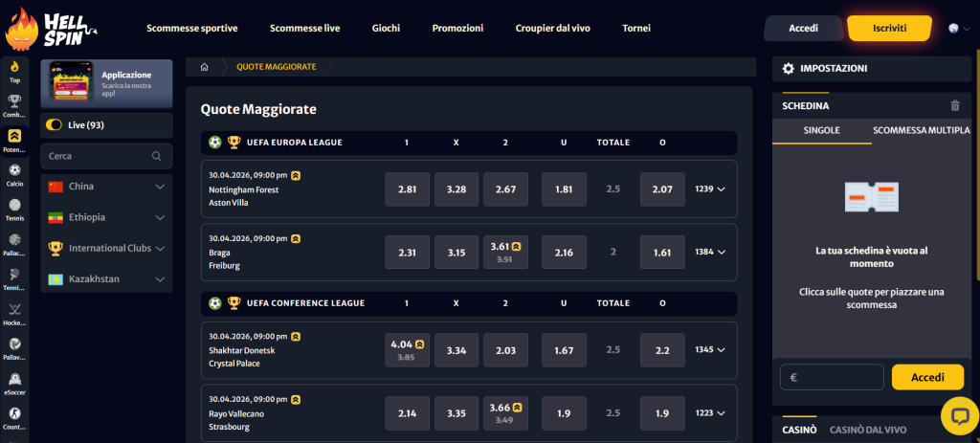Screen dimensions: 980x443
Task: Select odds 2.81 for Nottingham Forest win
Action: [x=408, y=189]
